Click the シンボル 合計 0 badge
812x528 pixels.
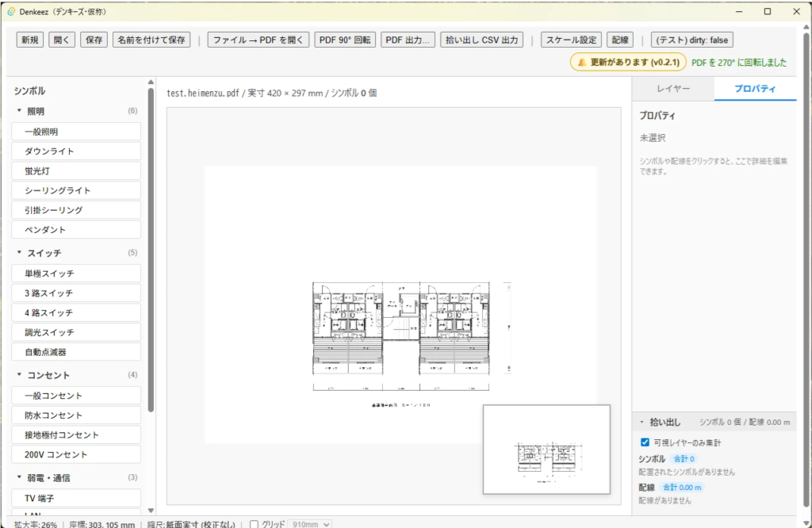684,459
